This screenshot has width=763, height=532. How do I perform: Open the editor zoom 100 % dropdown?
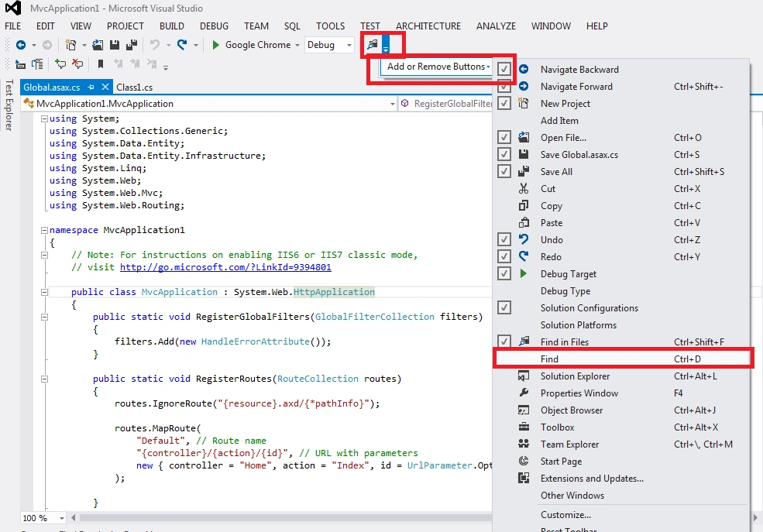pyautogui.click(x=62, y=518)
